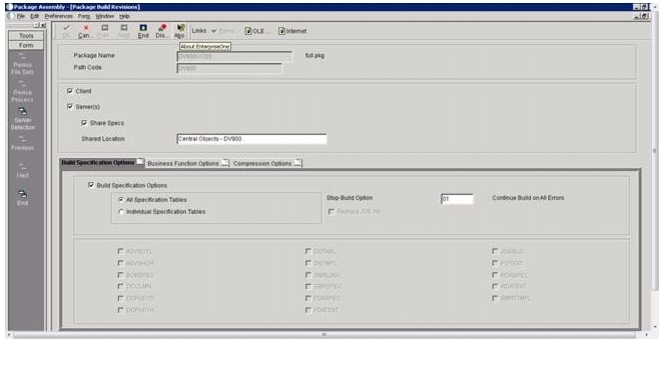Viewport: 659px width, 366px height.
Task: Click the 'Continue Build on All Errors' text
Action: tap(528, 198)
